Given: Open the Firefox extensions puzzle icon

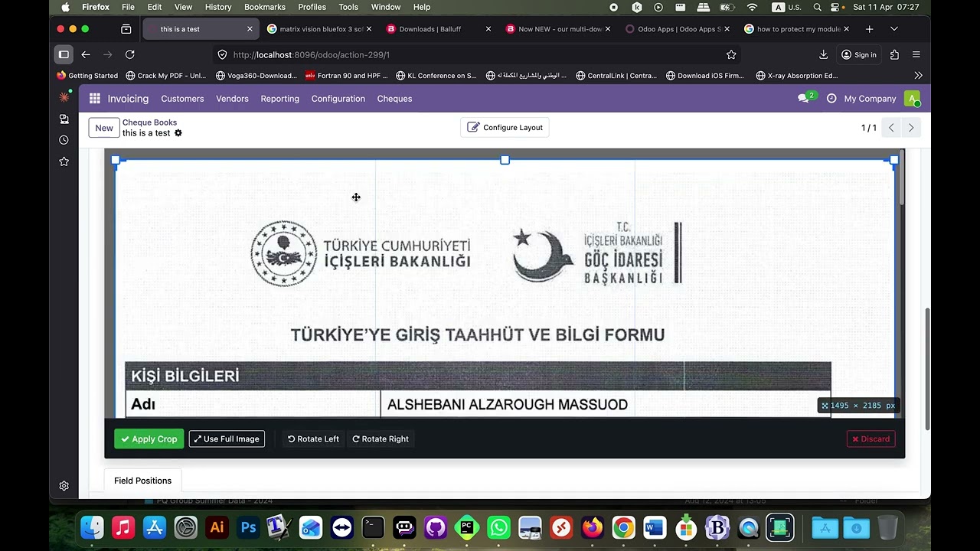Looking at the screenshot, I should click(x=894, y=54).
